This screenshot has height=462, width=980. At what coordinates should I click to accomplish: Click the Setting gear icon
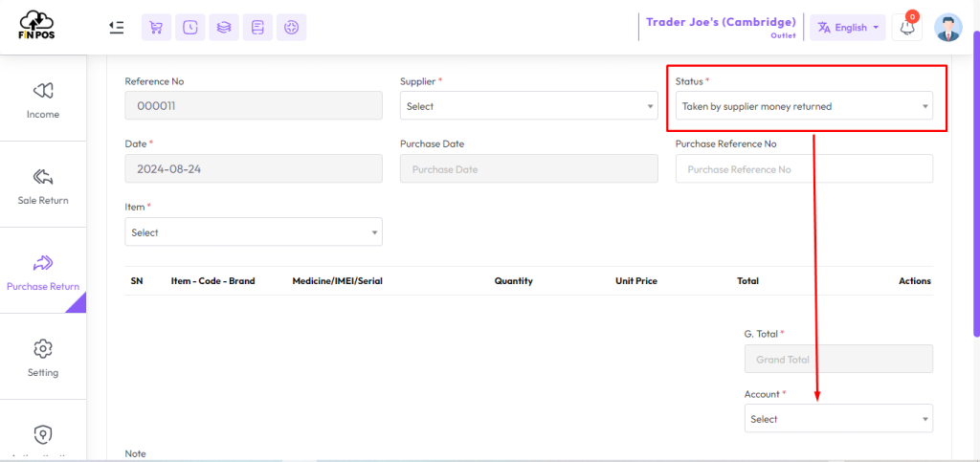coord(43,348)
